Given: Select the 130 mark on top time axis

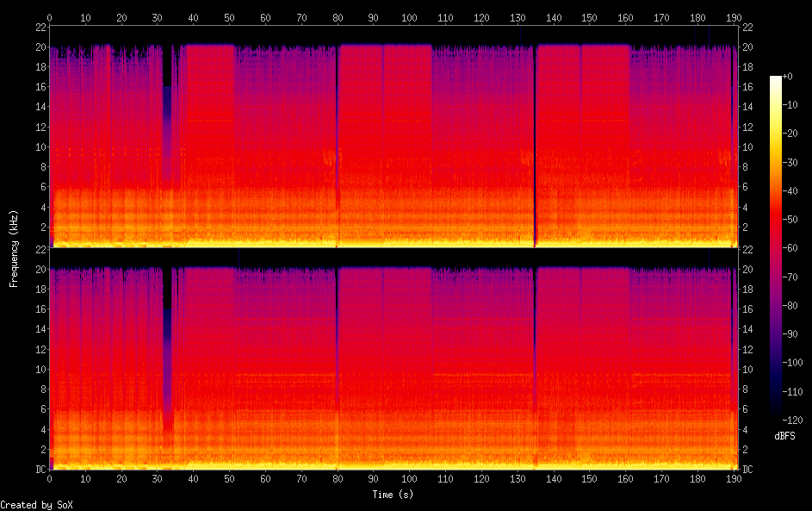Looking at the screenshot, I should [517, 16].
